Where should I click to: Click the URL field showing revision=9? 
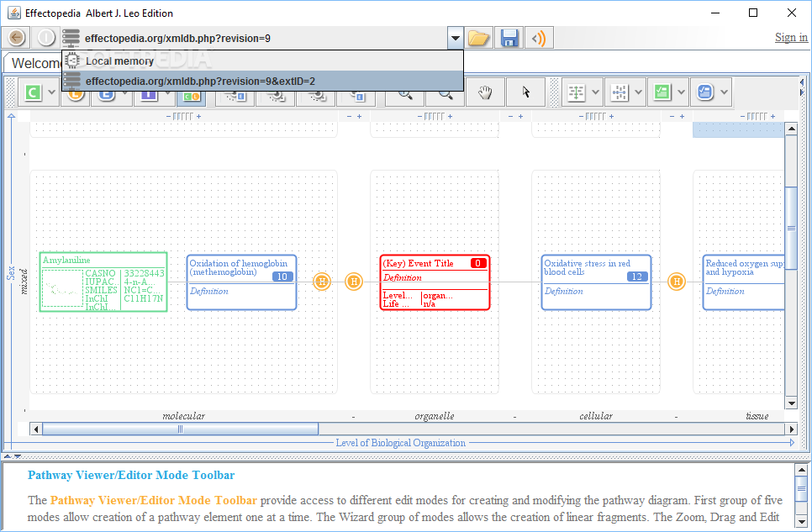(265, 38)
